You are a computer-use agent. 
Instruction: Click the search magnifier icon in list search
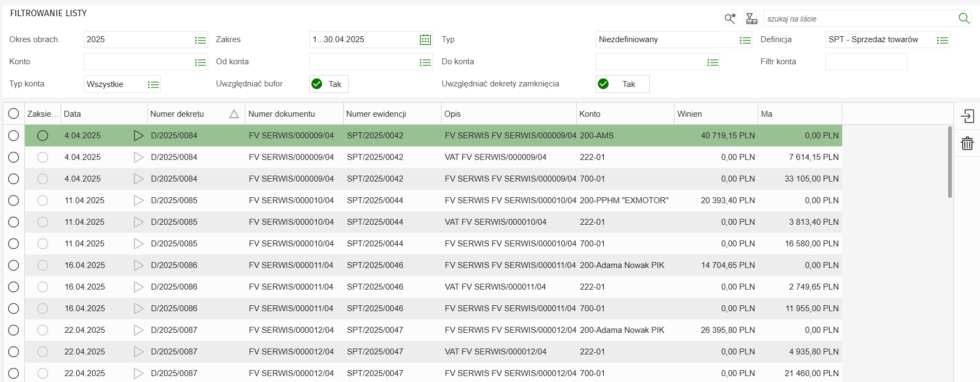(x=964, y=18)
